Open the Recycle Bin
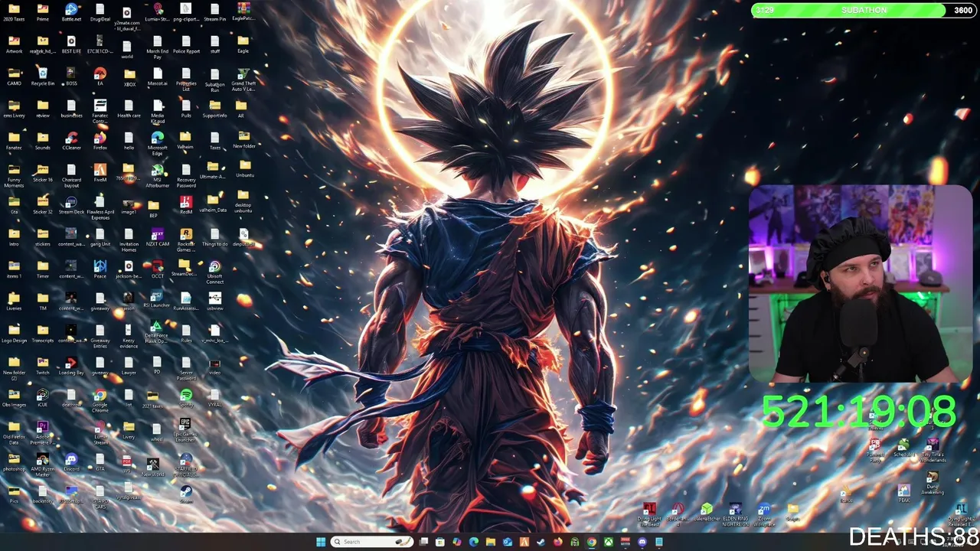Viewport: 980px width, 551px height. tap(43, 77)
